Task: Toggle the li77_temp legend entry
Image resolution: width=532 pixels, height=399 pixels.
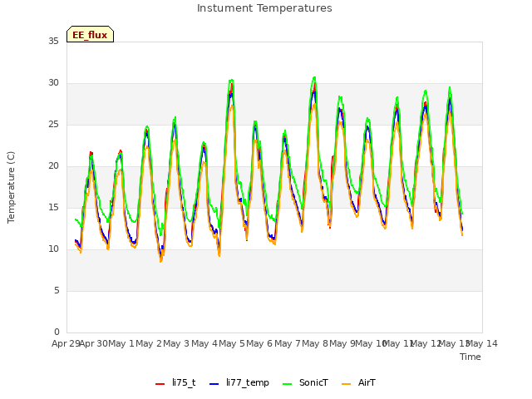Action: pyautogui.click(x=239, y=382)
